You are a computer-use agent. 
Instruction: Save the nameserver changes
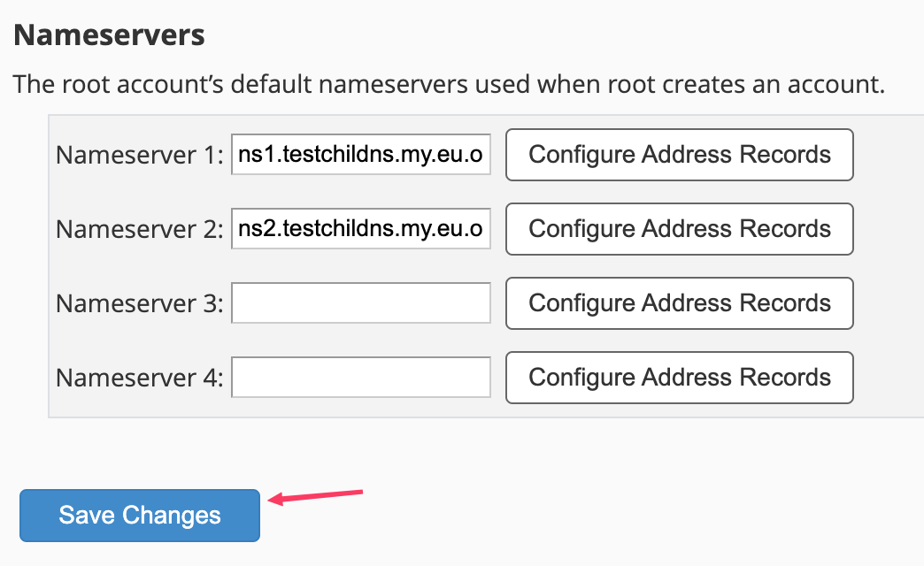click(140, 516)
